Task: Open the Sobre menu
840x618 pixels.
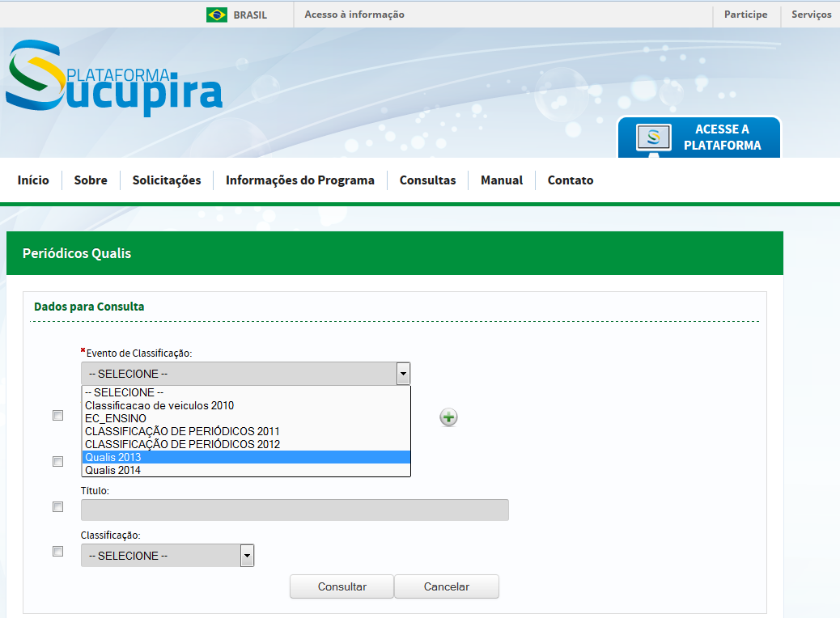Action: [91, 180]
